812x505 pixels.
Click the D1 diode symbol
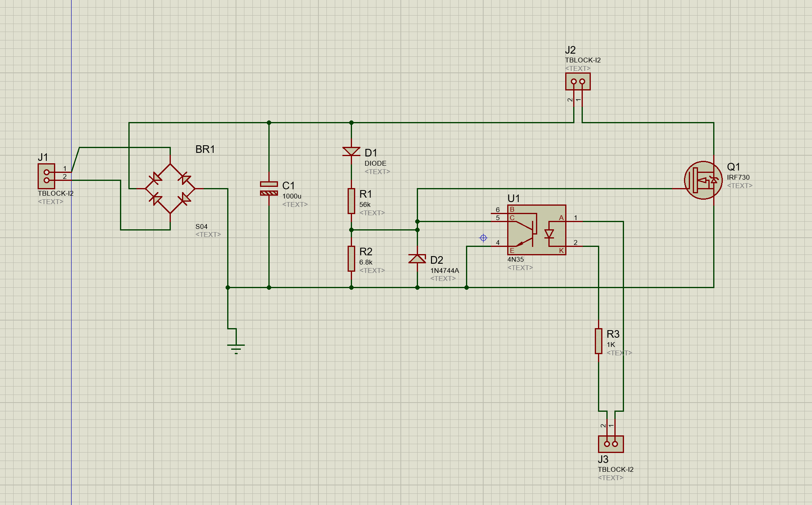pos(351,152)
